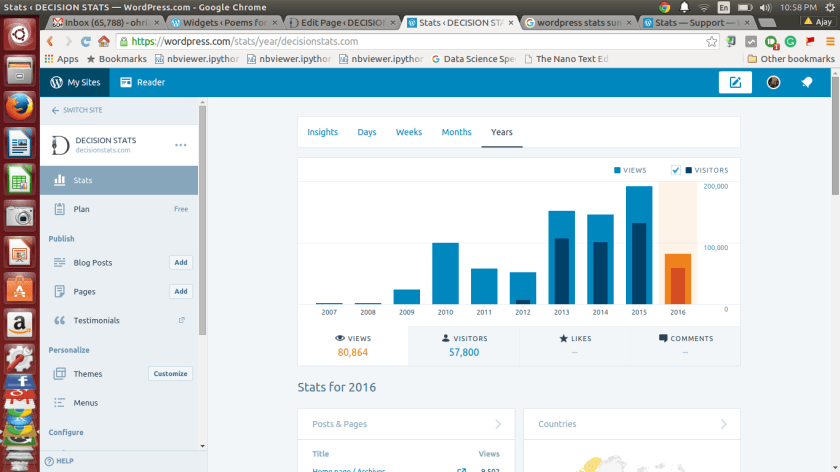
Task: Open the site options ellipsis for DECISION STATS
Action: click(181, 145)
